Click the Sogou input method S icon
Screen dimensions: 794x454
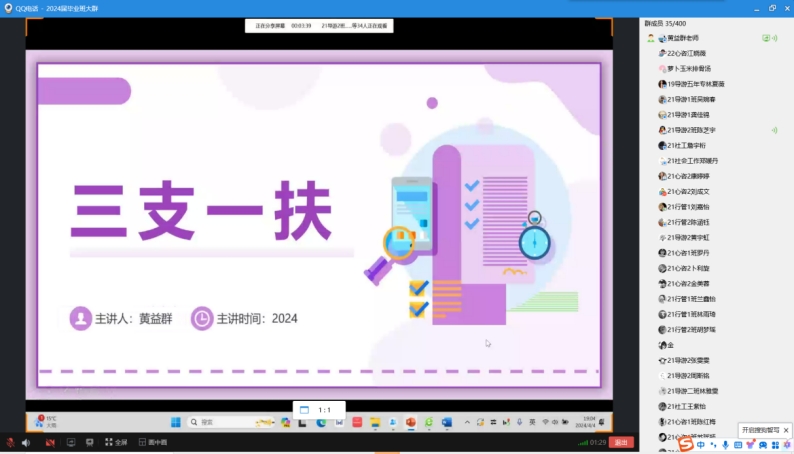[687, 445]
